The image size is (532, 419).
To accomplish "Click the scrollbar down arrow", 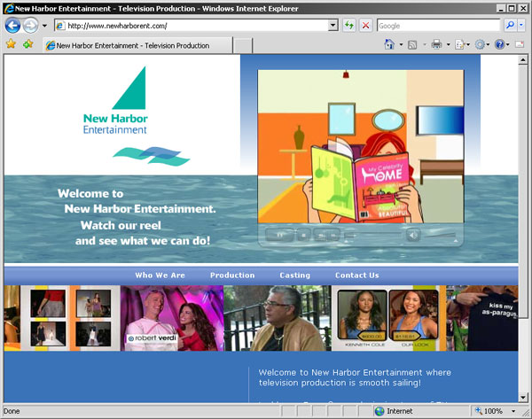I will click(523, 397).
